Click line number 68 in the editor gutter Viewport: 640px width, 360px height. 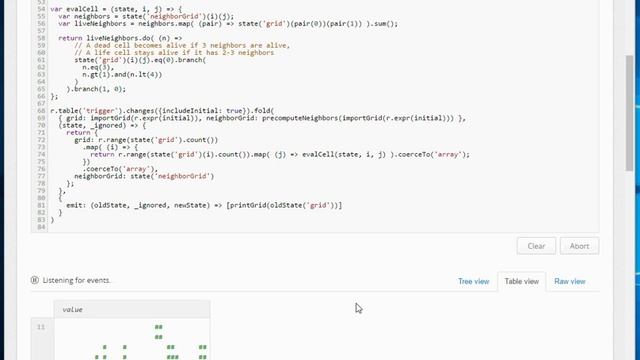coord(41,111)
